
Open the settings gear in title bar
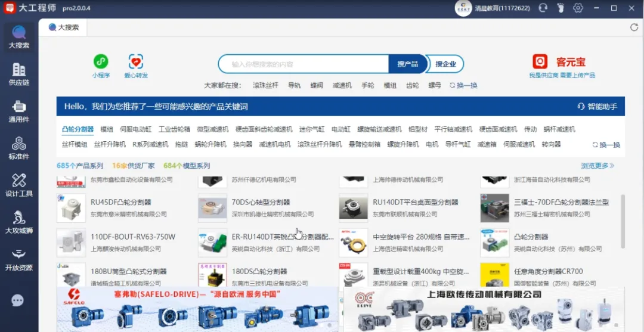(x=578, y=8)
